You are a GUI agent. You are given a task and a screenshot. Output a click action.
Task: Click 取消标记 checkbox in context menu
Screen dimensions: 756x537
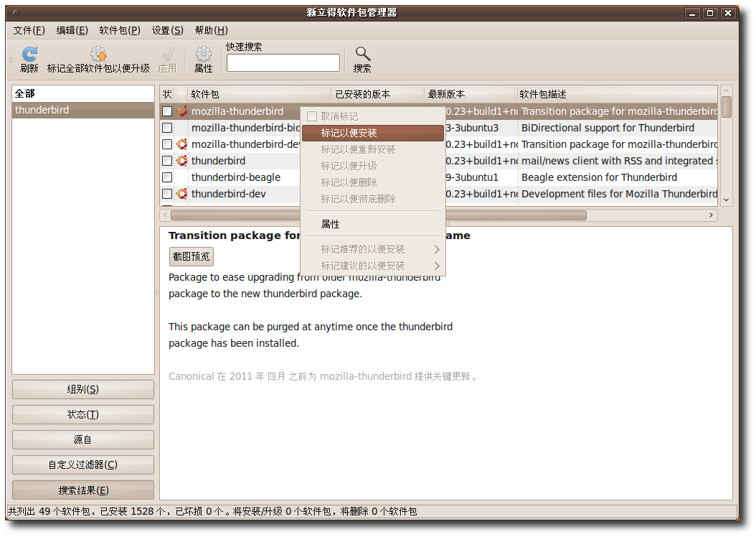312,116
